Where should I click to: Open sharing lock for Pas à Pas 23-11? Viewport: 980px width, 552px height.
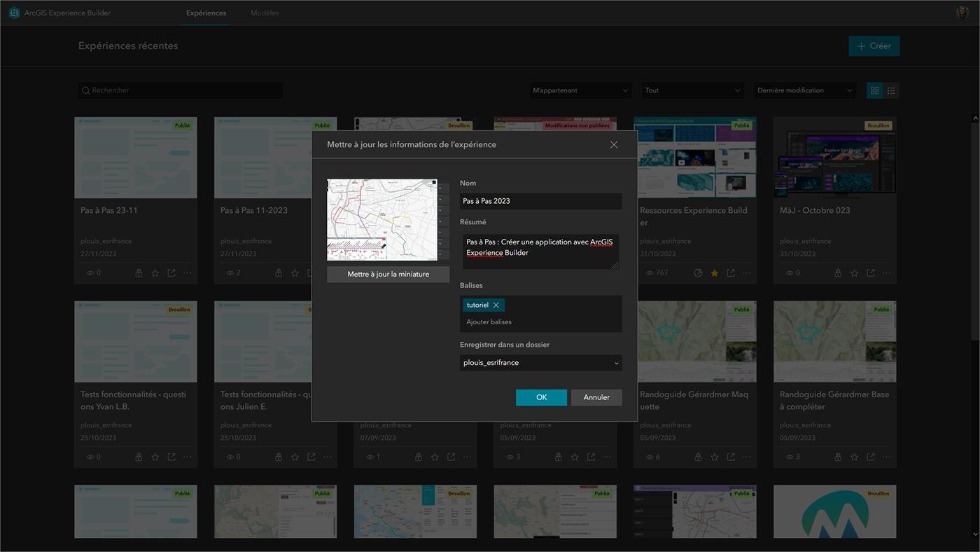click(x=139, y=273)
